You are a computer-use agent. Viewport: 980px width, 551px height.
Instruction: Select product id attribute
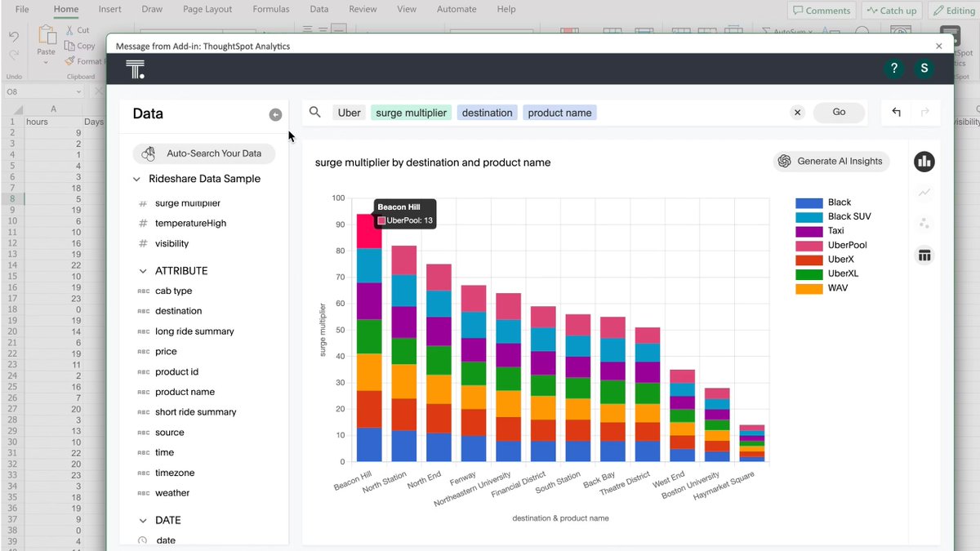click(x=176, y=371)
